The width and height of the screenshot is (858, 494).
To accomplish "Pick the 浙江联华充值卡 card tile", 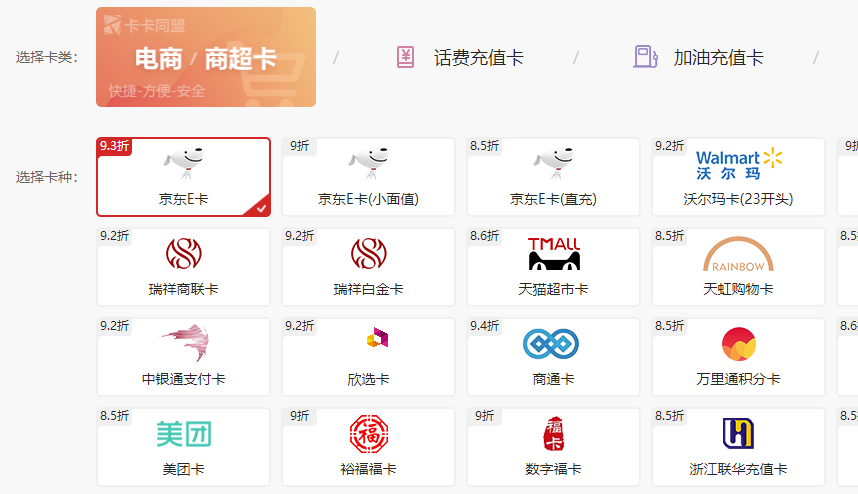I will (x=738, y=447).
